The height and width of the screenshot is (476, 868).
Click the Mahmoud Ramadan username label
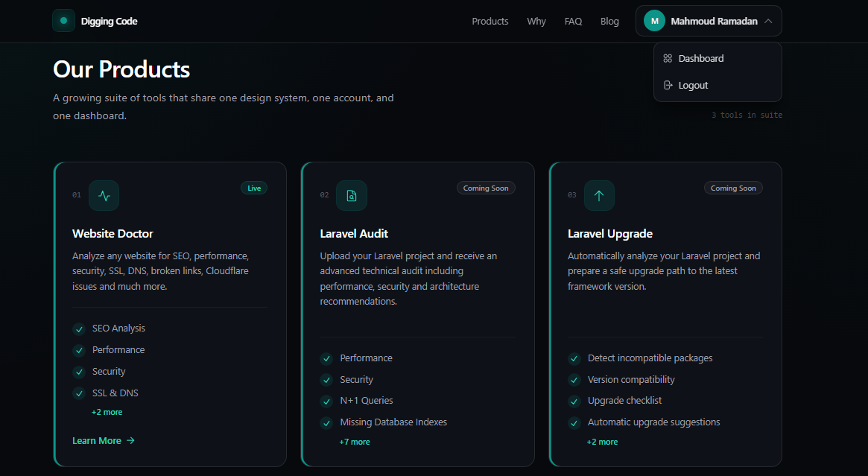click(x=714, y=21)
